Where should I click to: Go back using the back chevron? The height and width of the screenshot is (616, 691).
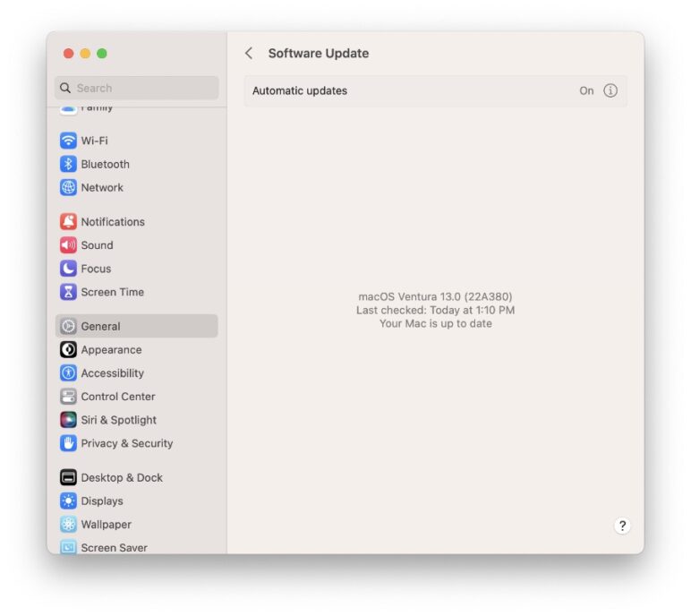(x=249, y=54)
